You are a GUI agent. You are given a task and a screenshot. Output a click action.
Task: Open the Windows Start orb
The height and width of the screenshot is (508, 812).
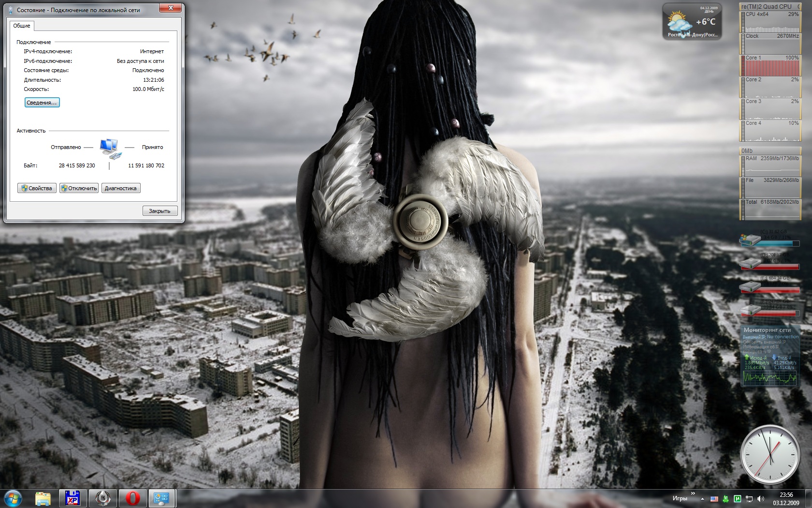click(x=13, y=498)
